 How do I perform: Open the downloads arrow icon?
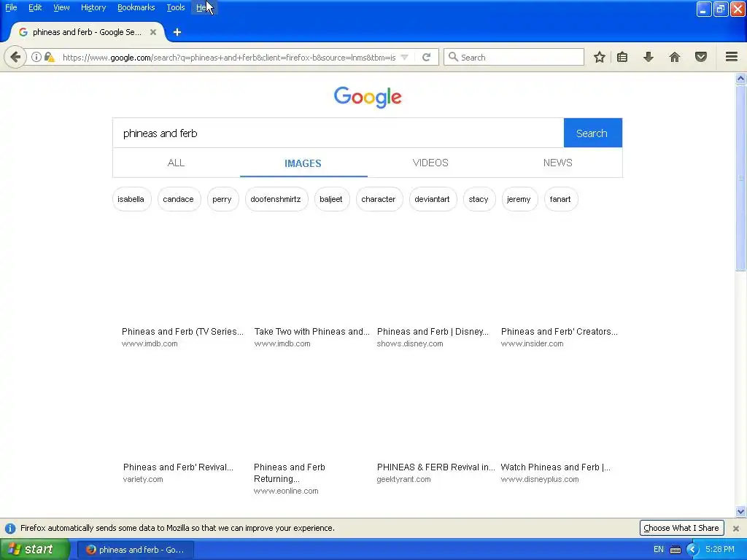tap(649, 57)
